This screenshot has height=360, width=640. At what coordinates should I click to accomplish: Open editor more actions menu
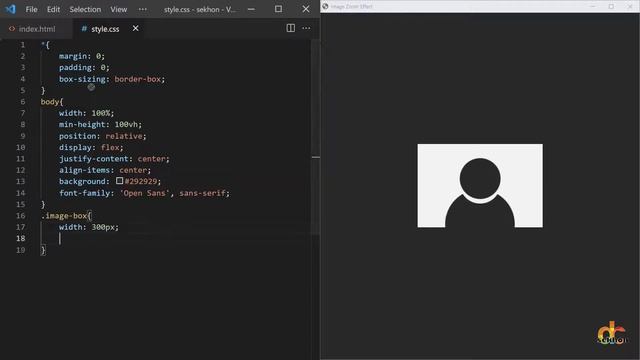pos(306,28)
